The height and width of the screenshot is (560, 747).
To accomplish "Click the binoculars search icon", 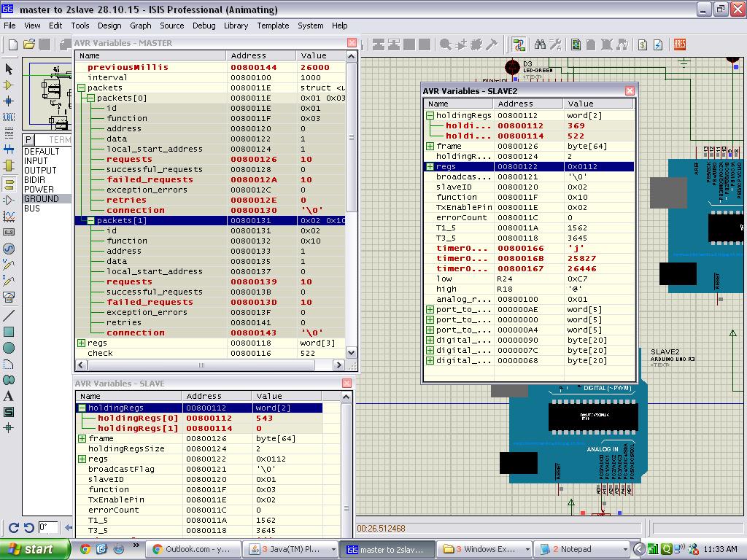I will (x=540, y=44).
